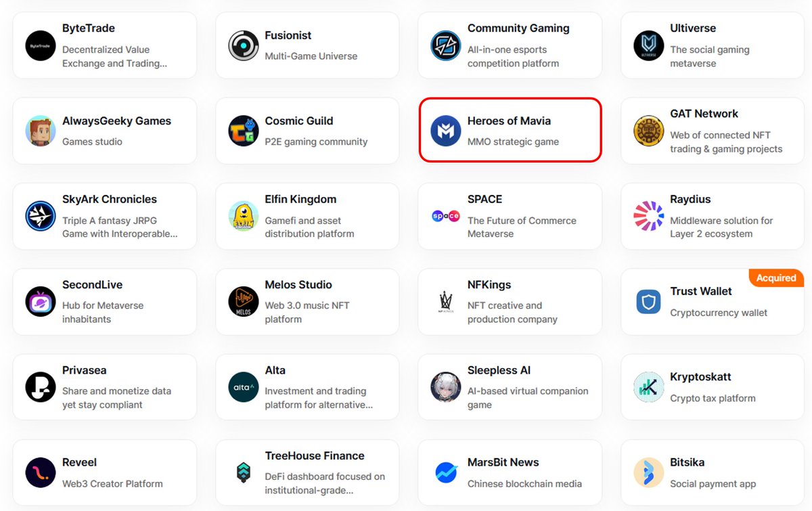Click the Melos Studio logo

(x=243, y=301)
